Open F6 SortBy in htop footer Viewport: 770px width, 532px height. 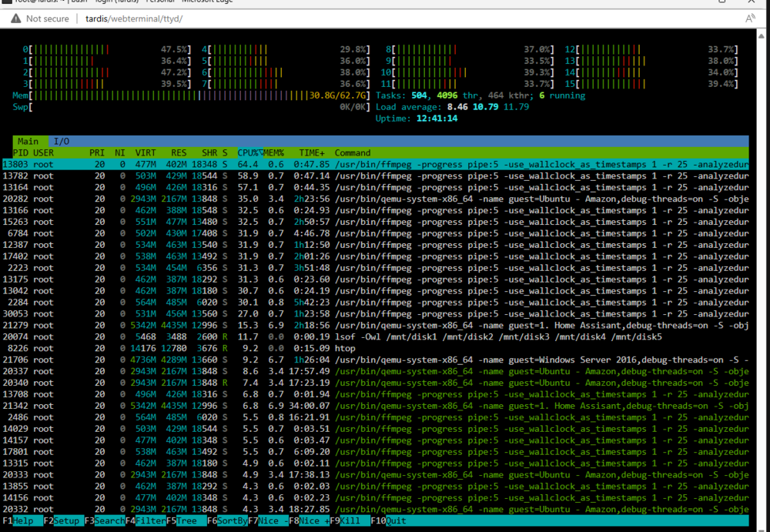pyautogui.click(x=227, y=520)
